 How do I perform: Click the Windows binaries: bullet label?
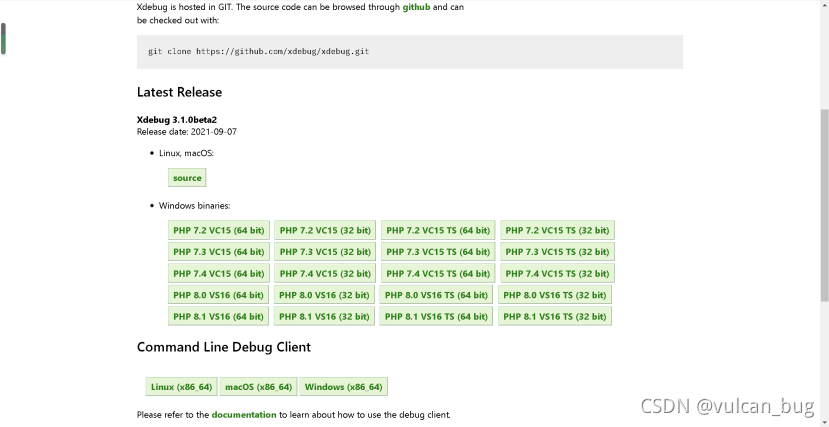(x=195, y=206)
